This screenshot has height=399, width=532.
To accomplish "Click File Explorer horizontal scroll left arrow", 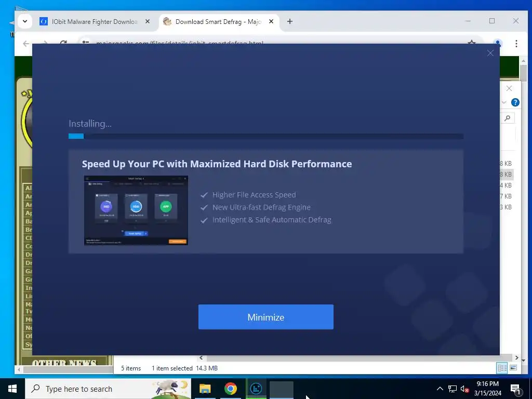I will click(x=201, y=357).
